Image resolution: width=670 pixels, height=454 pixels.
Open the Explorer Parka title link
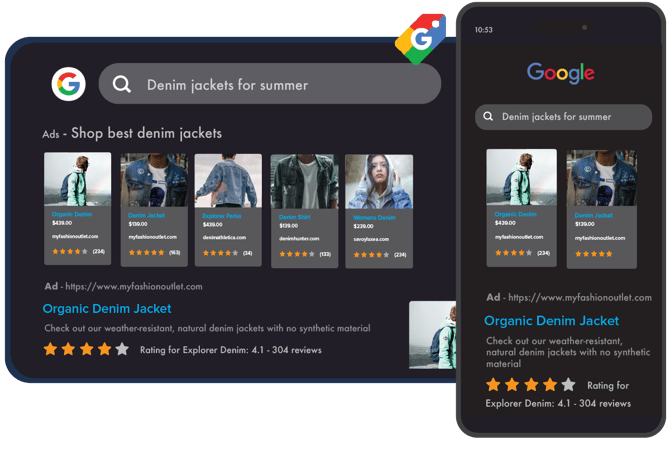(222, 216)
